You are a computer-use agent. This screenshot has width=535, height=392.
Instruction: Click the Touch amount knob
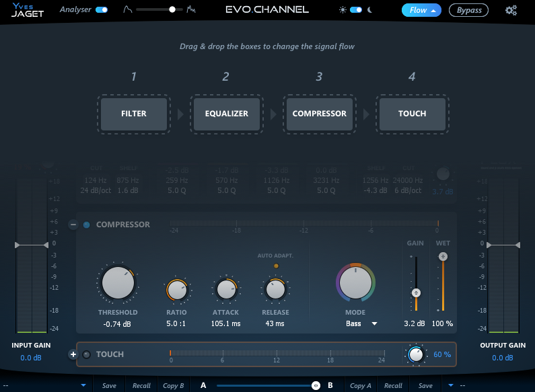coord(416,354)
